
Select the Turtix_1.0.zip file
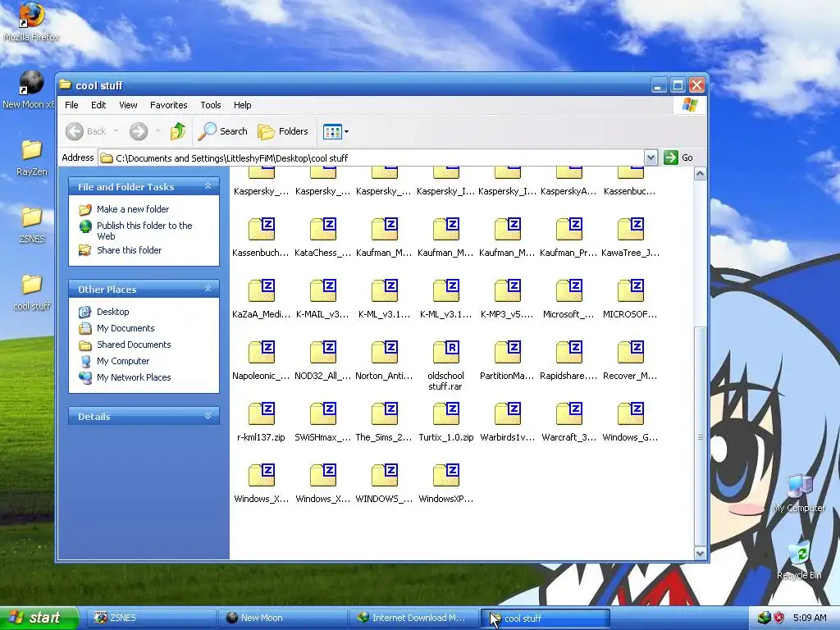tap(445, 422)
